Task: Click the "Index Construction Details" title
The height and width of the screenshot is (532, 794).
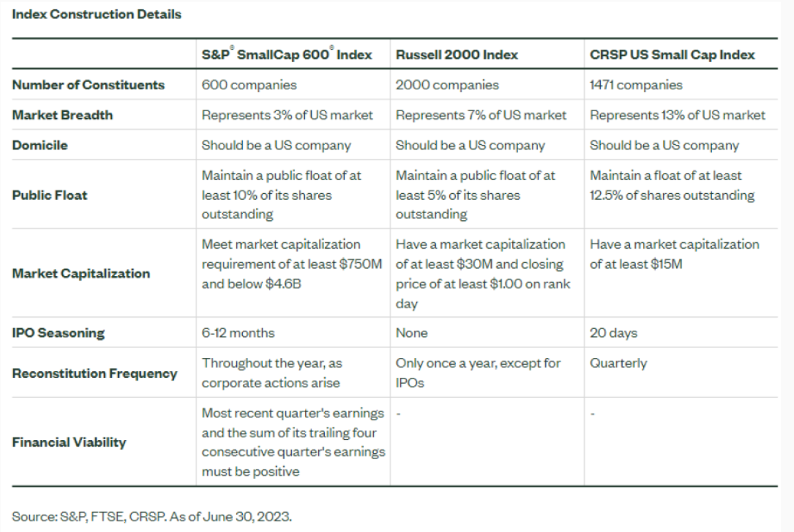Action: pos(97,14)
